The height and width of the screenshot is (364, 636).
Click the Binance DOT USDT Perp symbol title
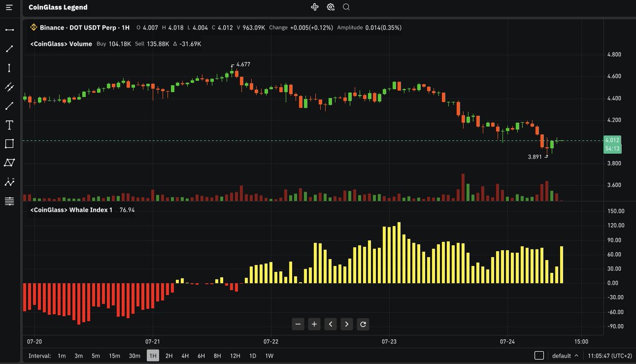point(85,27)
